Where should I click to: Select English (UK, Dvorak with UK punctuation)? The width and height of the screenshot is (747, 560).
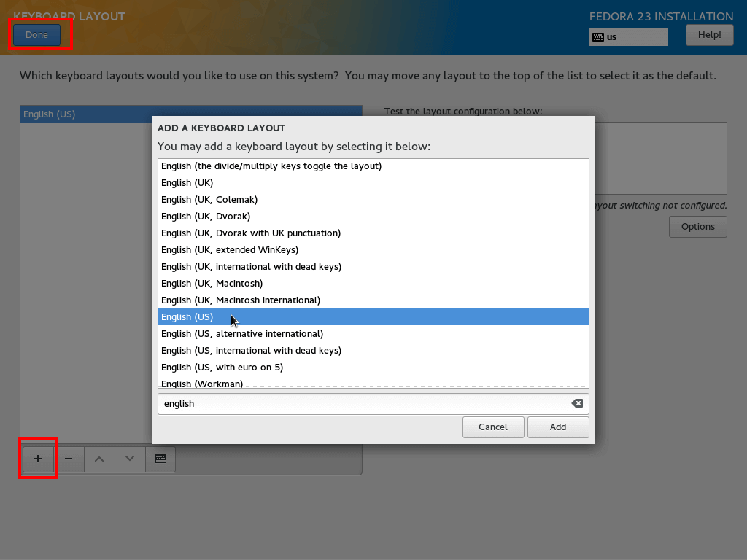pyautogui.click(x=251, y=233)
